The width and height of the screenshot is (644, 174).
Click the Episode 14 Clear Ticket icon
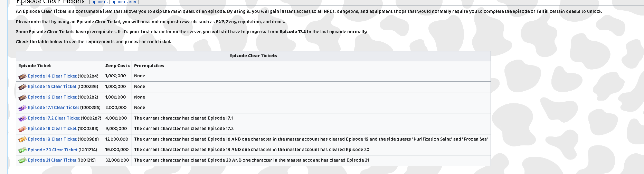click(22, 76)
